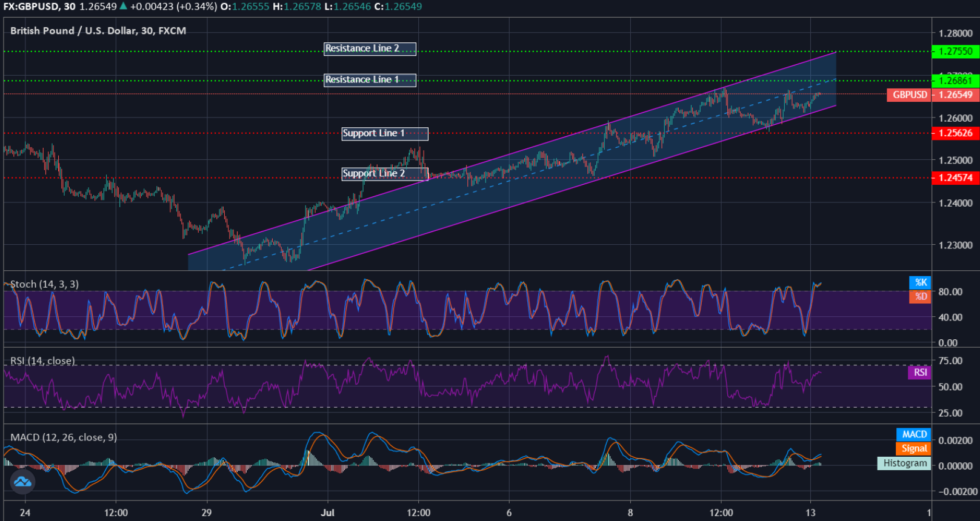This screenshot has width=980, height=521.
Task: Click the 1.26861 green price tag
Action: point(955,81)
